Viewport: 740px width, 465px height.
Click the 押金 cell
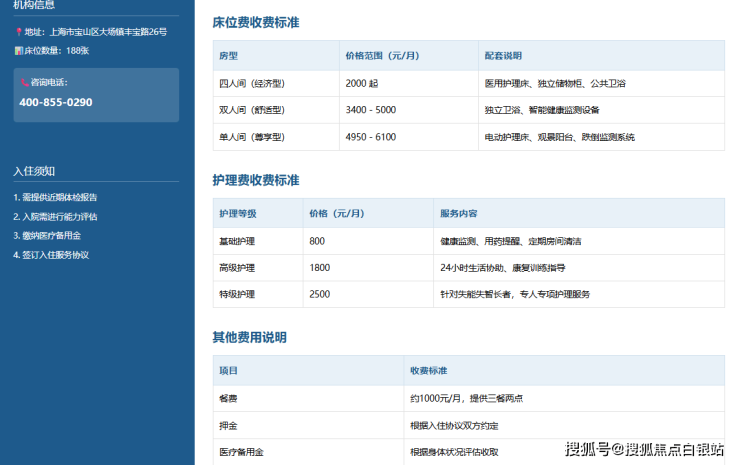point(308,425)
